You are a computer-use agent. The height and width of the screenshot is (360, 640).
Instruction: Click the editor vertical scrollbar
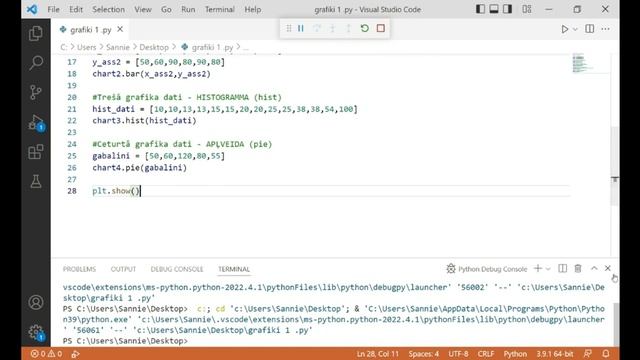click(x=615, y=165)
